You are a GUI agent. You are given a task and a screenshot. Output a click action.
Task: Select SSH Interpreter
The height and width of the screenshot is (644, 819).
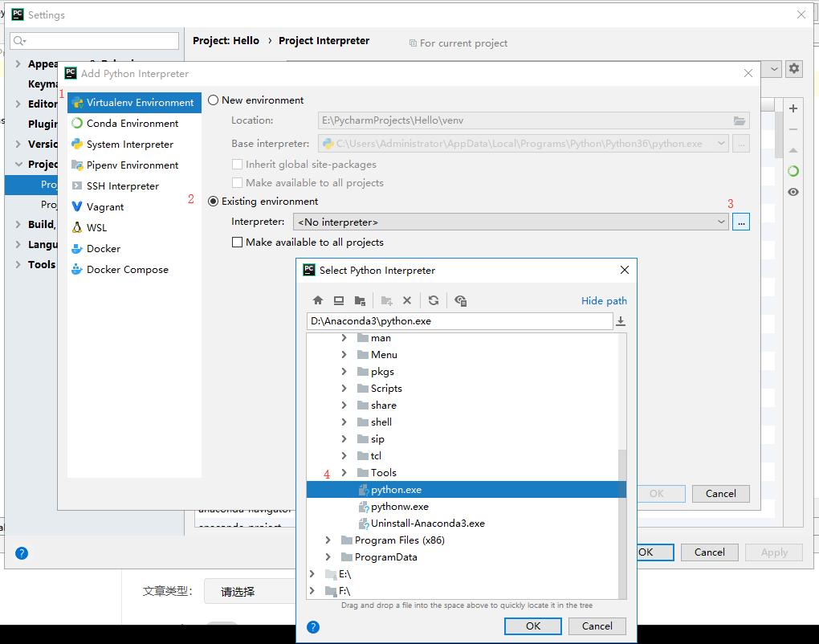click(x=134, y=186)
